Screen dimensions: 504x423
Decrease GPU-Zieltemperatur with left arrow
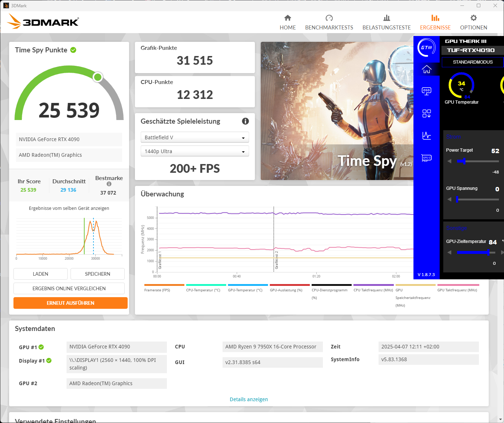point(449,252)
